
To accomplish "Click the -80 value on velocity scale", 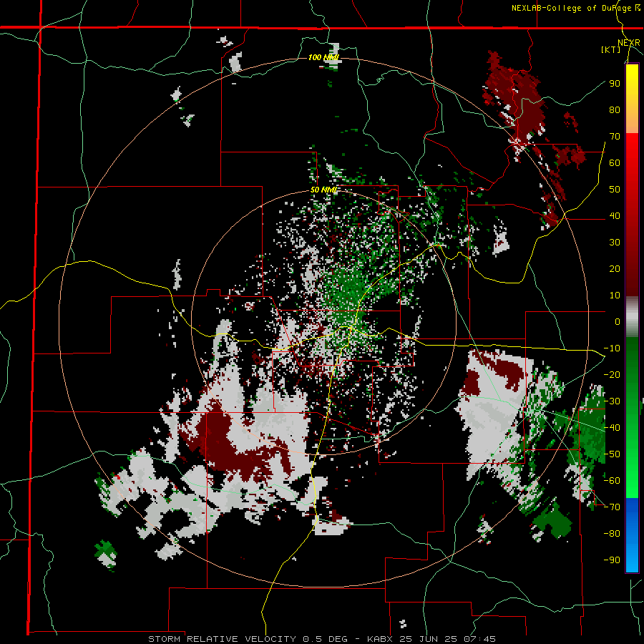I will coord(612,534).
